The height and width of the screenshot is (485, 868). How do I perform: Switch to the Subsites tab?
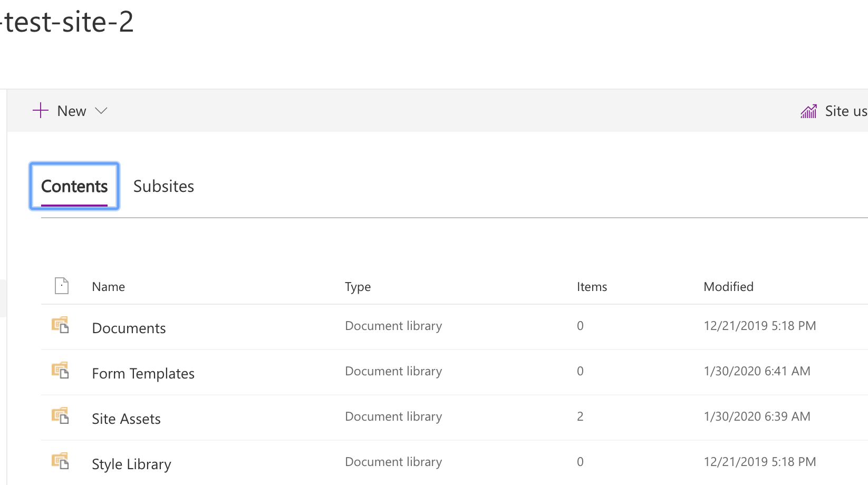coord(163,186)
